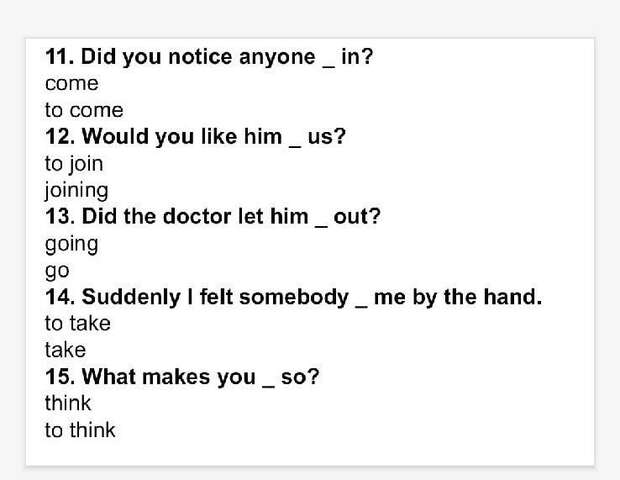
Task: Choose 'think' for question 15
Action: point(68,403)
